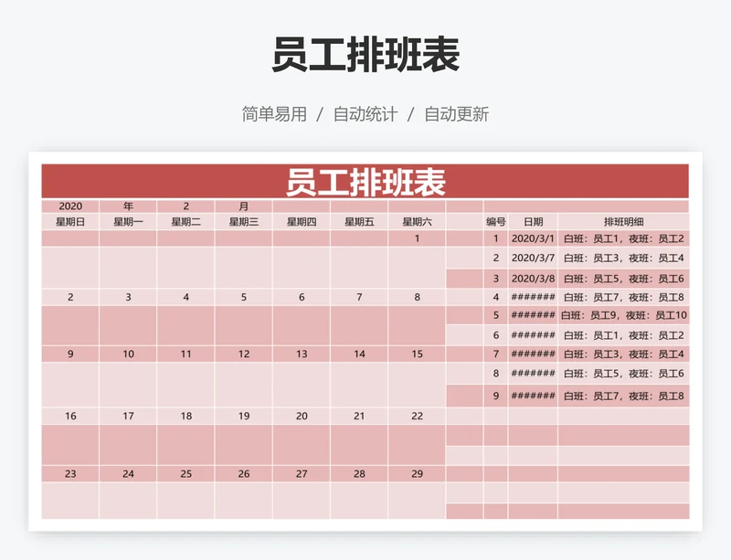Click the 白班：员工5，夜班：员工6 detail beside 2020/3/8
731x560 pixels.
coord(623,279)
